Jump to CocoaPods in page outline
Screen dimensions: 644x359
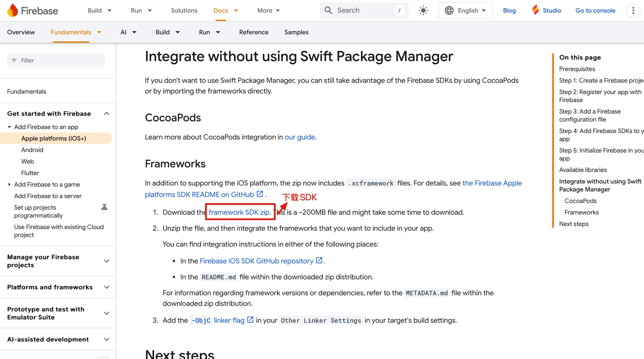(x=580, y=201)
